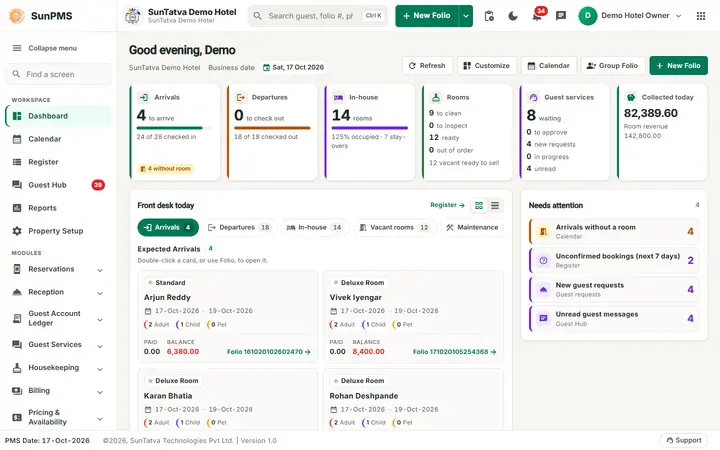
Task: Click the Guest services card icon
Action: point(533,97)
